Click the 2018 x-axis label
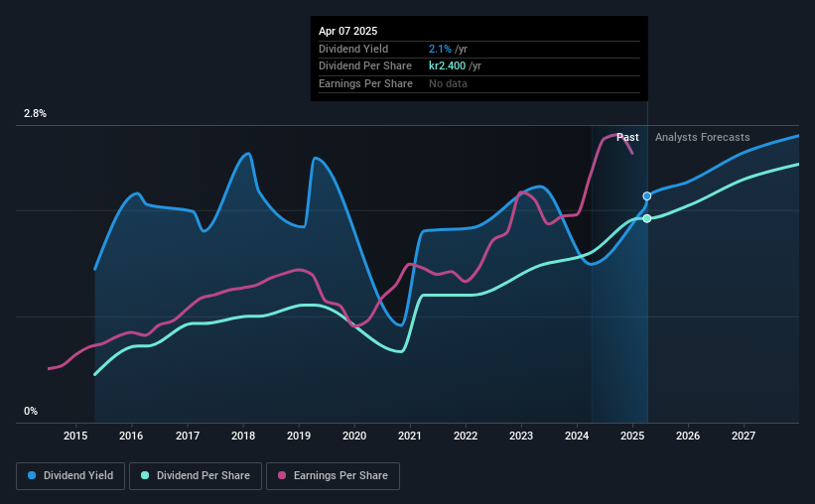Image resolution: width=815 pixels, height=504 pixels. pos(243,436)
